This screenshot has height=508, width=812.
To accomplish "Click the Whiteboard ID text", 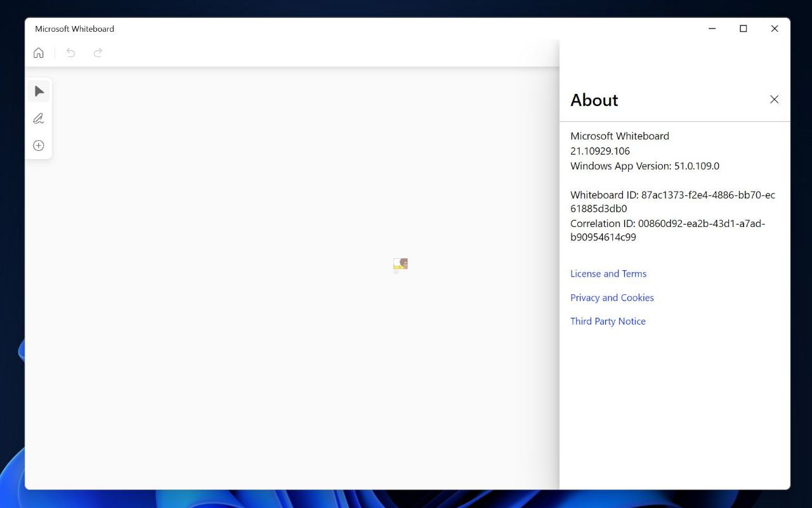I will 672,202.
